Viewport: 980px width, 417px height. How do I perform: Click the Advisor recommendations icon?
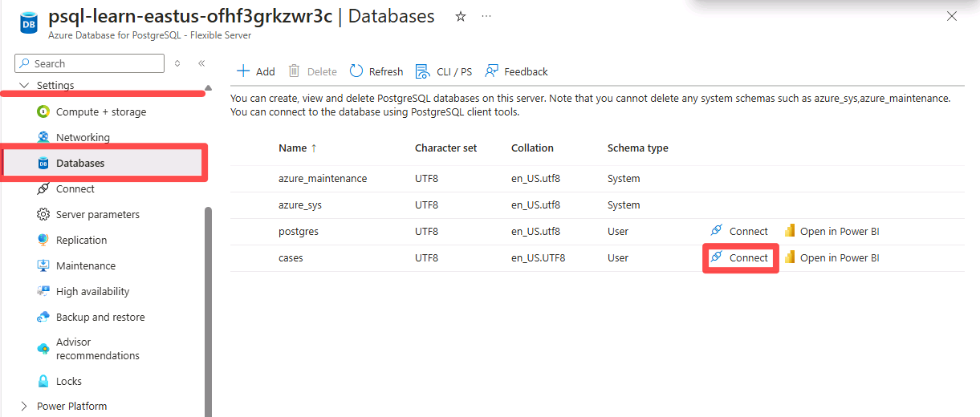pyautogui.click(x=43, y=349)
